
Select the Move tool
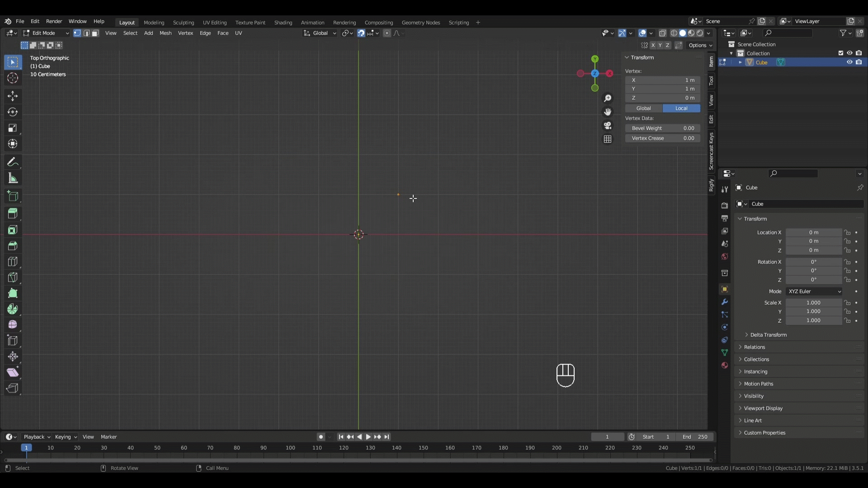click(13, 96)
